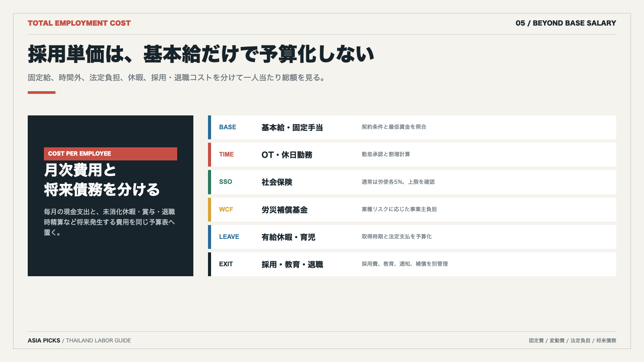Viewport: 644px width, 362px height.
Task: Select the text 基本給・固定手当
Action: tap(292, 128)
